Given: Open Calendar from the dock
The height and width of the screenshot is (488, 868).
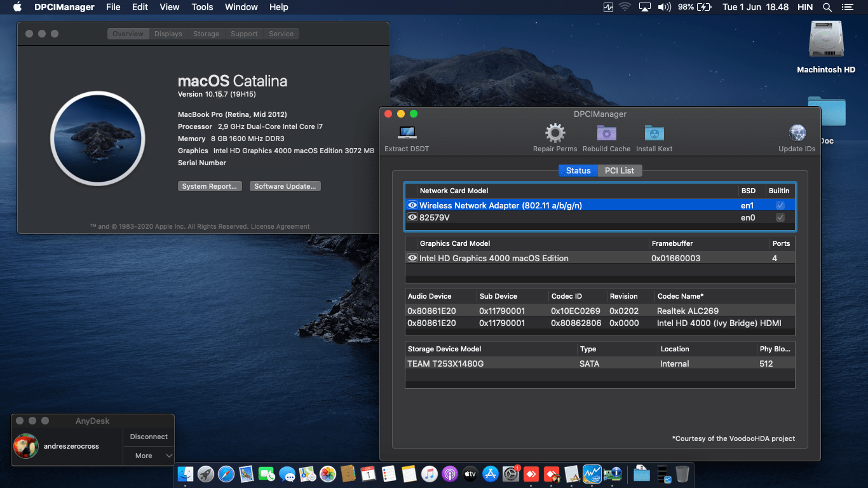Looking at the screenshot, I should pos(369,473).
